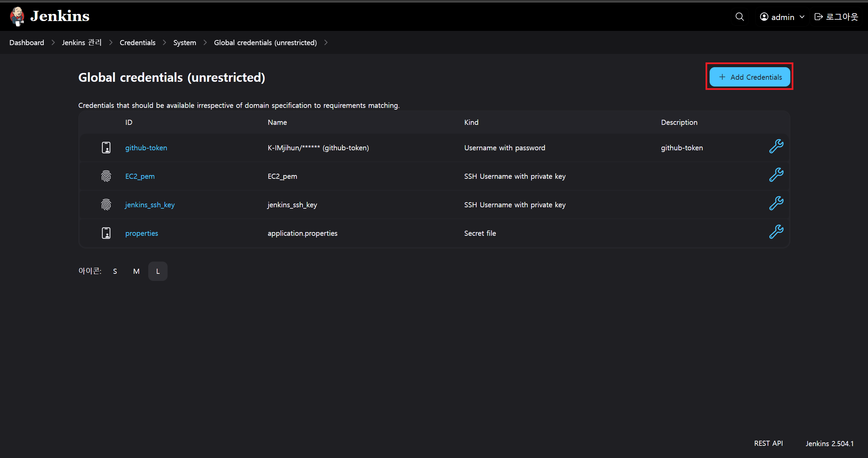This screenshot has height=458, width=868.
Task: Click wrench icon for properties row
Action: click(x=776, y=232)
